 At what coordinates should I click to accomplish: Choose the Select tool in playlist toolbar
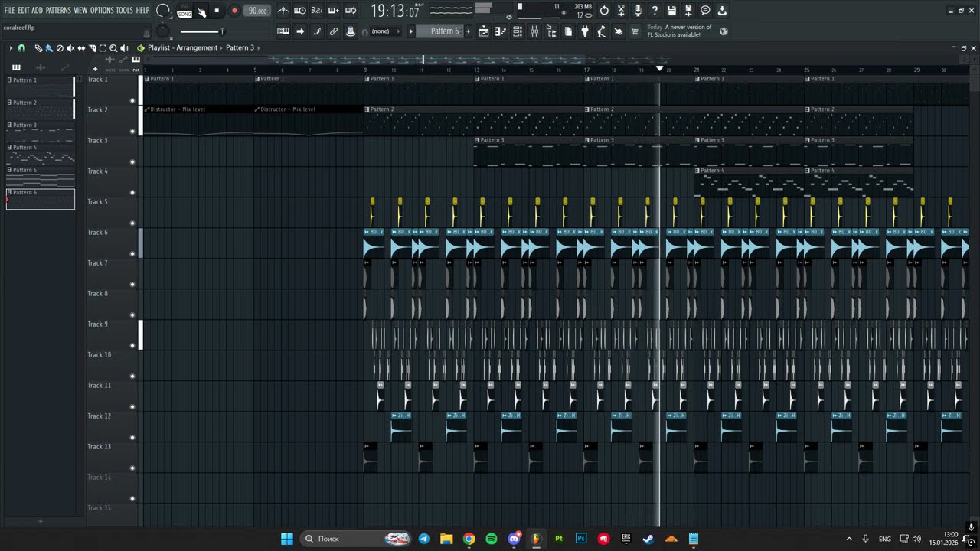pos(103,48)
